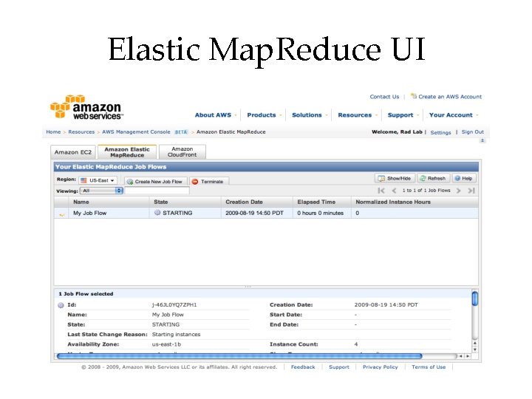532x399 pixels.
Task: Open the Support menu
Action: [403, 115]
